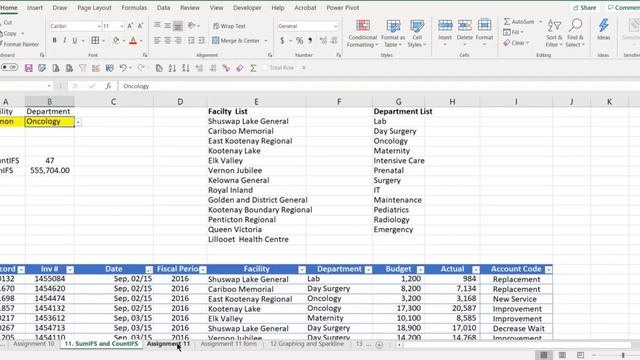Open the Formulas ribbon tab

[134, 8]
